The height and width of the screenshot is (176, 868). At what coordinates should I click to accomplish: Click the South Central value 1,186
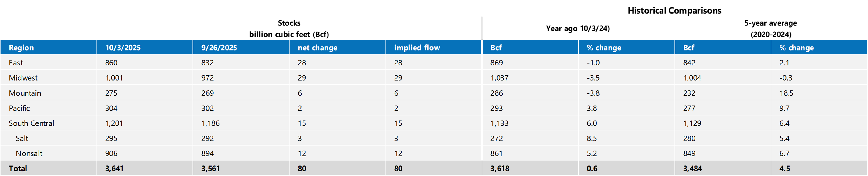[210, 123]
